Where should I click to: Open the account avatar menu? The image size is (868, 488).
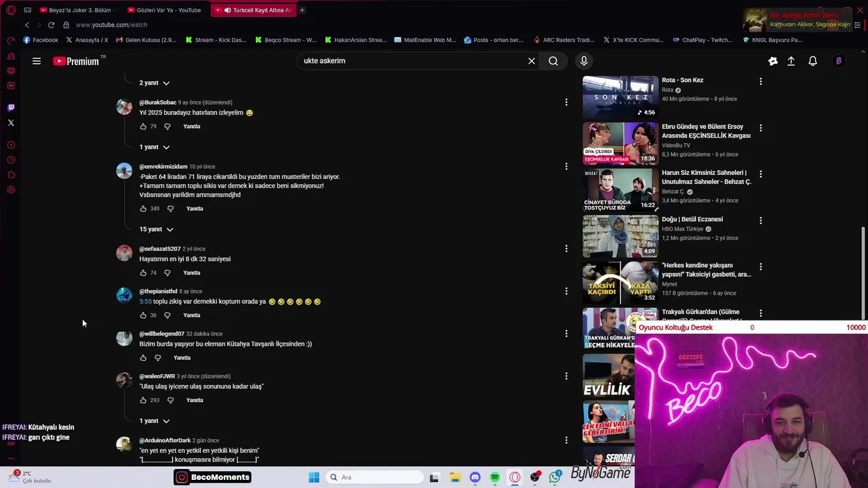point(839,61)
